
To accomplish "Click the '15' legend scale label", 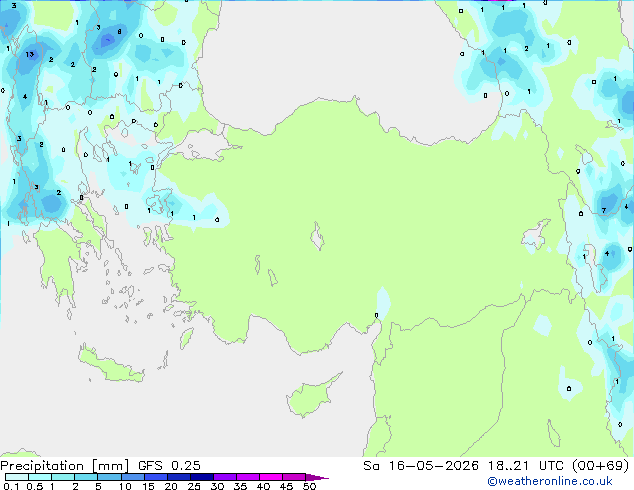I will coord(148,486).
